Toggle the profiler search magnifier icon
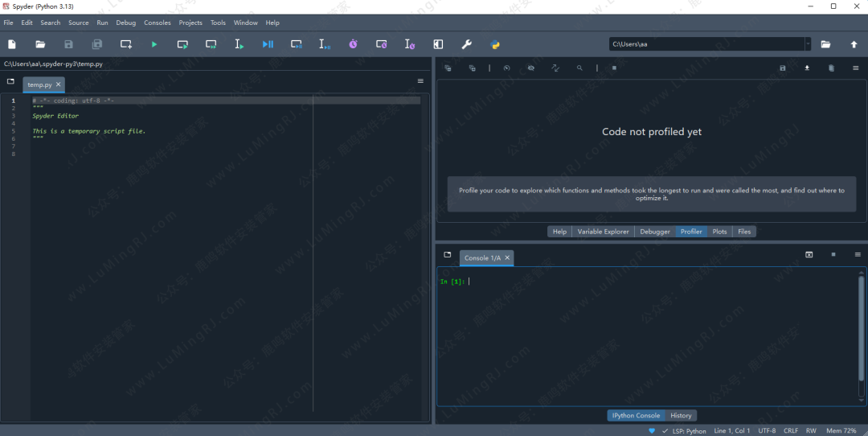 point(579,68)
